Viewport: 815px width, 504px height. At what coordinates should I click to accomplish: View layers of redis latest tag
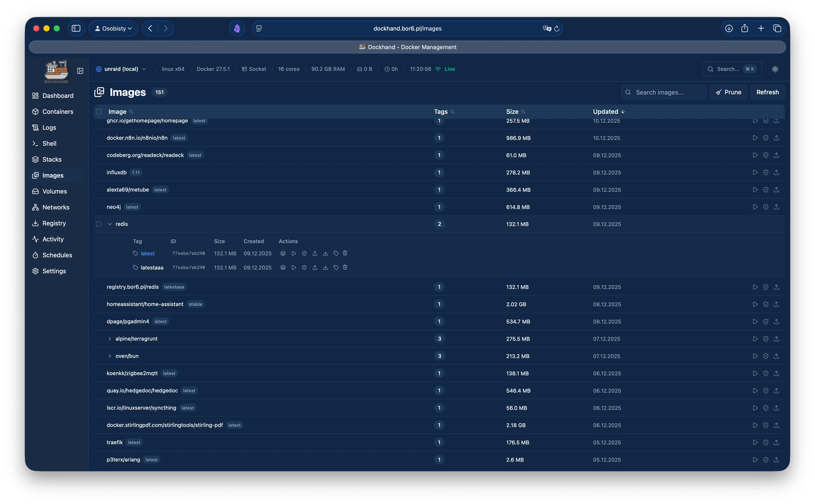pos(283,253)
